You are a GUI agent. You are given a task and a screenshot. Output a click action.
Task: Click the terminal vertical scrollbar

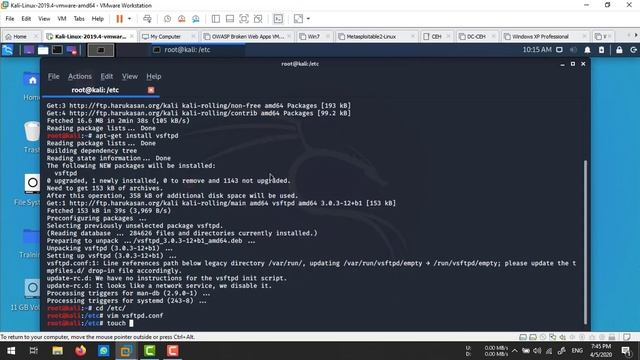pos(585,242)
